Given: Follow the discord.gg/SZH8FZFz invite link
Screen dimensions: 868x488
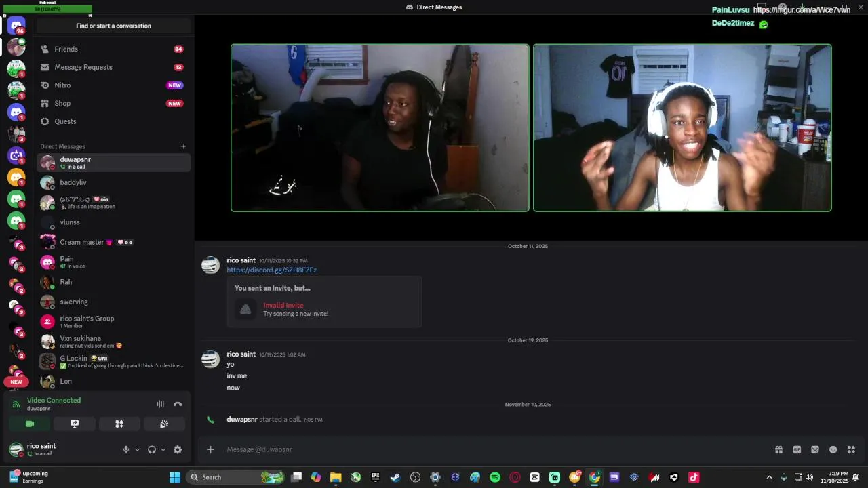Looking at the screenshot, I should coord(271,270).
